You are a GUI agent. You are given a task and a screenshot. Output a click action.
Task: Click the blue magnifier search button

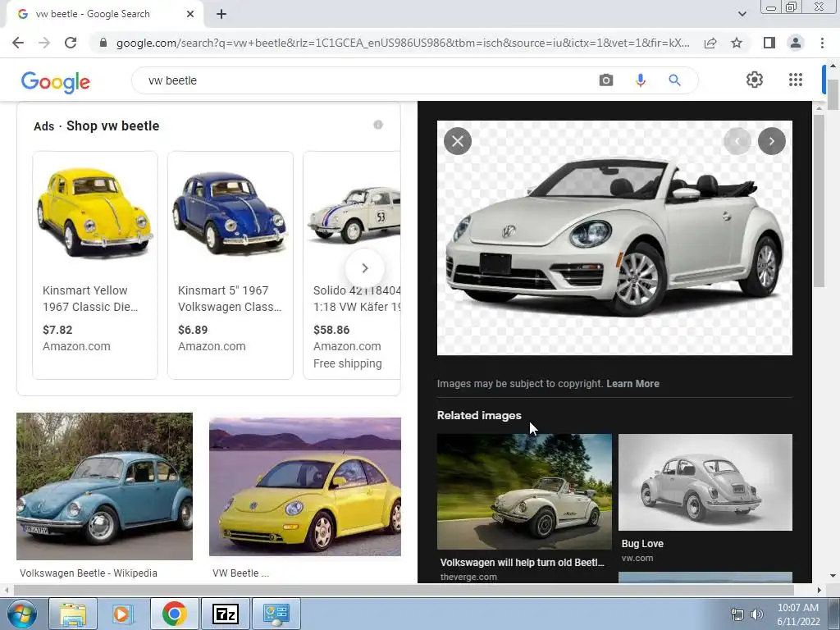click(674, 80)
